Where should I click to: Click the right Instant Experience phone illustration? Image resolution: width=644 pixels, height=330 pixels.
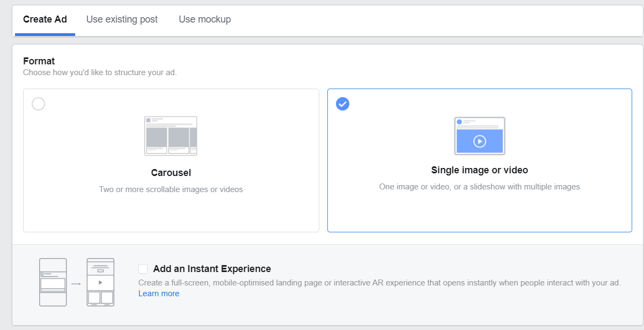click(x=100, y=282)
